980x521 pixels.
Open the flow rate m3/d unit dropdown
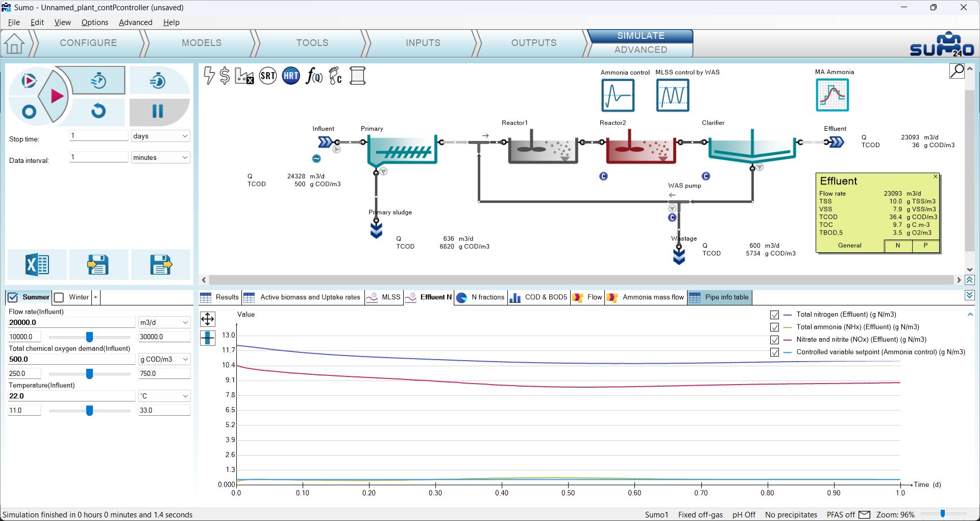click(x=164, y=322)
